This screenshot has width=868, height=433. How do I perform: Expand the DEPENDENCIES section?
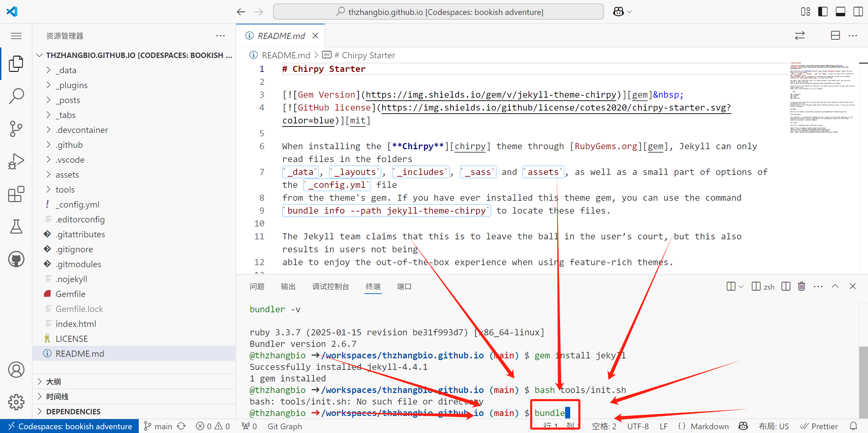(73, 411)
